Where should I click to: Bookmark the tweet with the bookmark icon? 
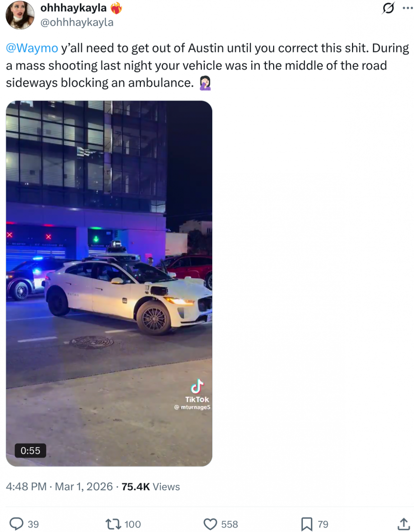pos(307,524)
